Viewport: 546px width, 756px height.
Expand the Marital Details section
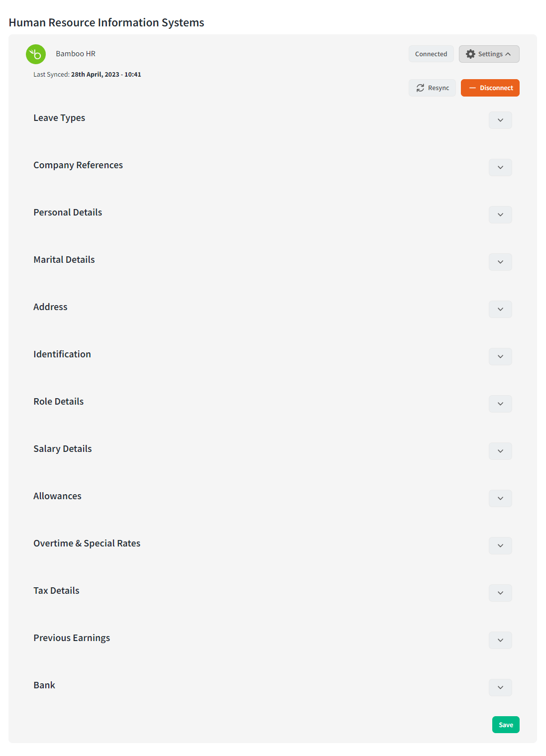[500, 262]
